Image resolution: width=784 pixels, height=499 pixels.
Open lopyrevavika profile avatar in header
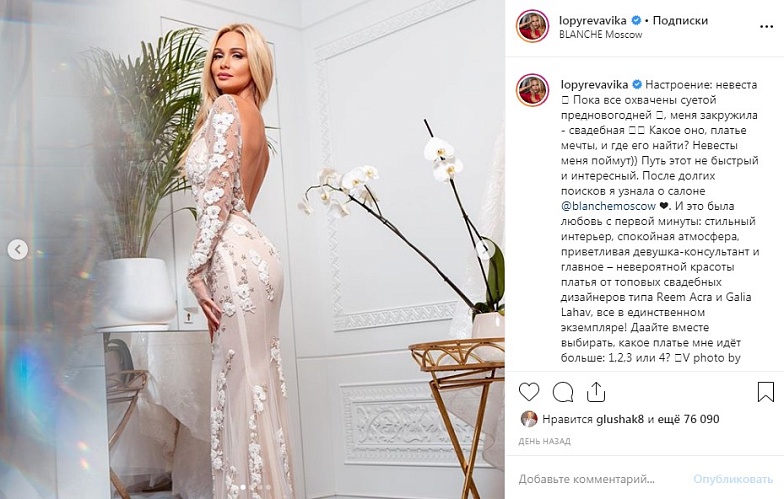point(532,26)
